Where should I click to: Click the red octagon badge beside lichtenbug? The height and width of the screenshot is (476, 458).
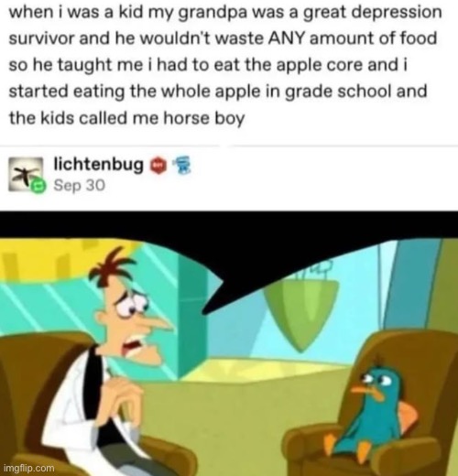click(x=158, y=166)
